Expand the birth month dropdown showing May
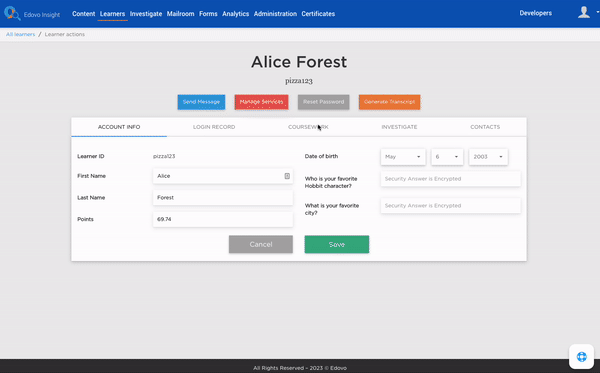The height and width of the screenshot is (373, 600). point(403,157)
